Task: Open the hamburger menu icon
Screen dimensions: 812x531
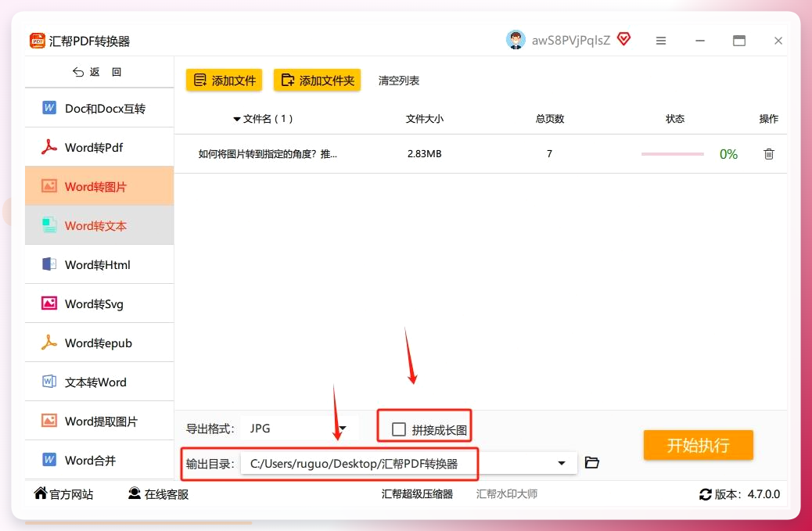Action: (661, 41)
